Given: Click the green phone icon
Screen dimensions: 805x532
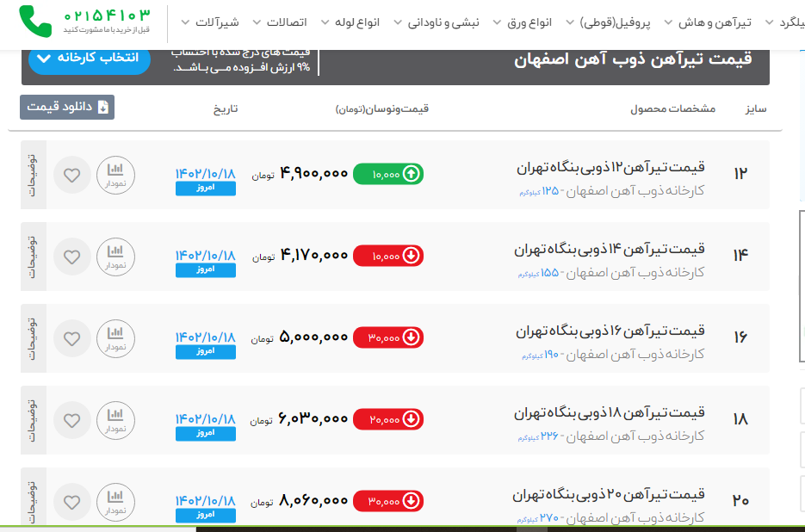Looking at the screenshot, I should pos(35,21).
